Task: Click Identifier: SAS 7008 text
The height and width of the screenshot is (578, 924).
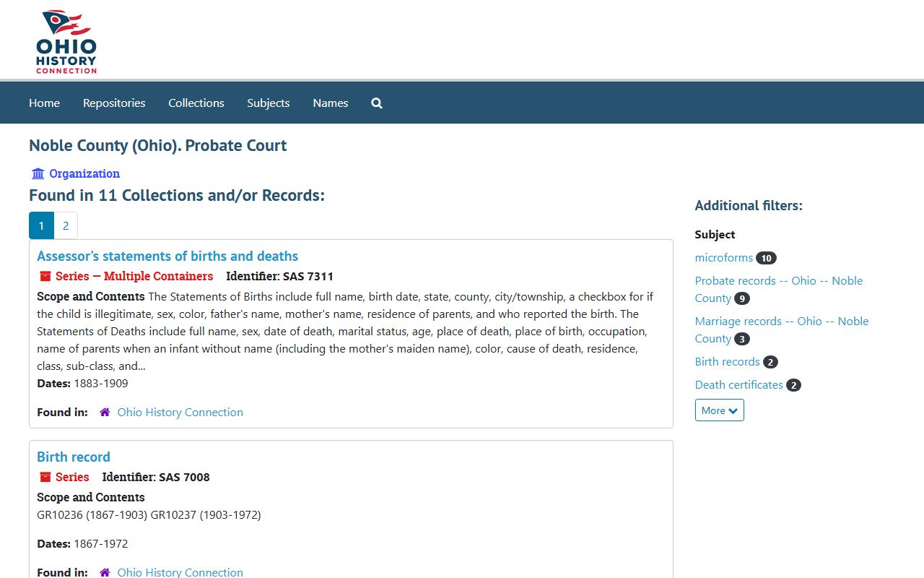Action: pos(156,477)
